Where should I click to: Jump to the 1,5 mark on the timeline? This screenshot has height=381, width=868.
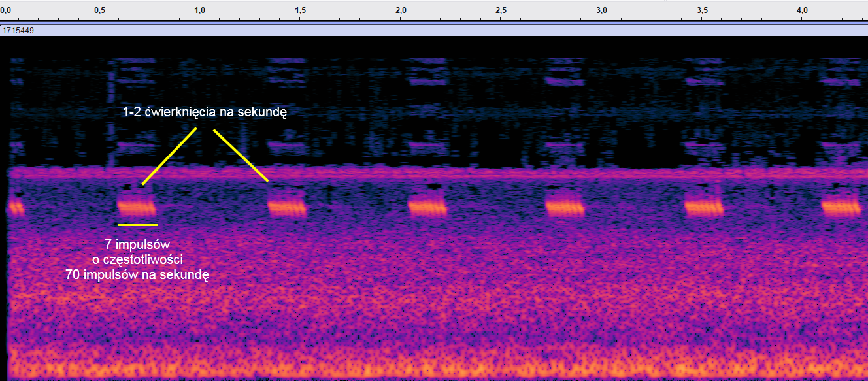(301, 11)
